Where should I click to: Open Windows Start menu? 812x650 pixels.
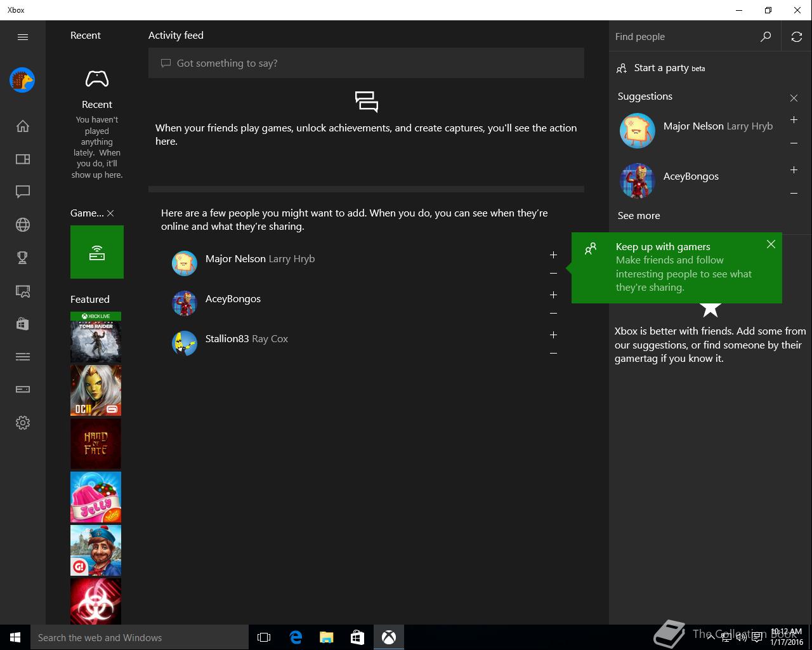(15, 637)
